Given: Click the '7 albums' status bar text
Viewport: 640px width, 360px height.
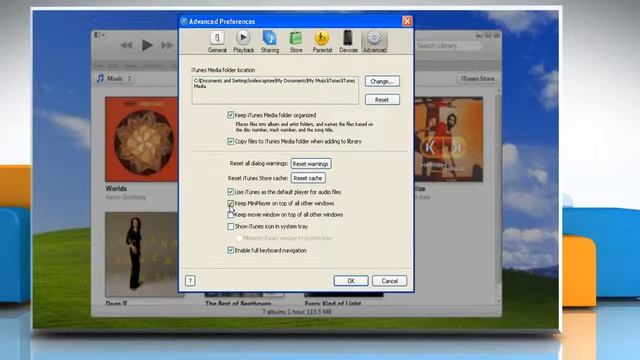Looking at the screenshot, I should pos(297,312).
